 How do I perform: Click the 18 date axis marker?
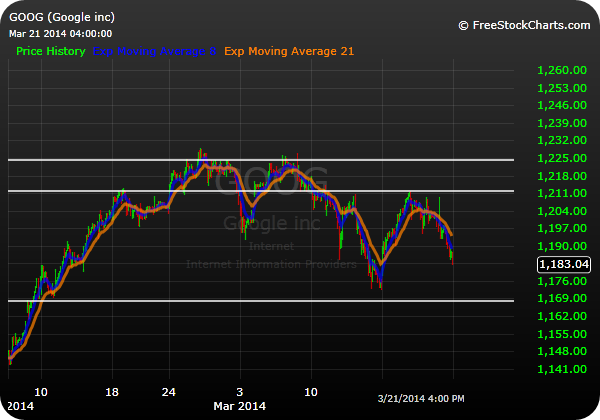[x=114, y=393]
